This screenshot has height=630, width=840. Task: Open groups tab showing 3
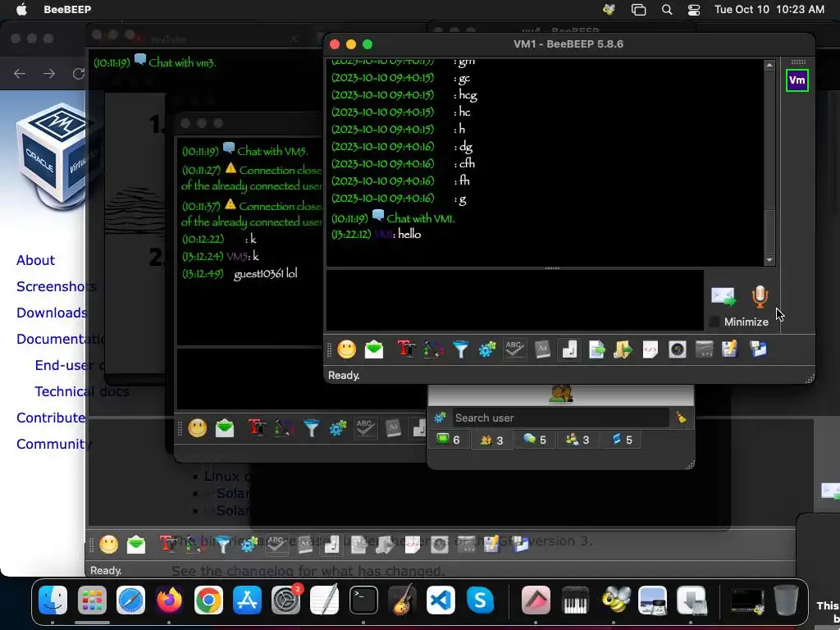[x=577, y=440]
